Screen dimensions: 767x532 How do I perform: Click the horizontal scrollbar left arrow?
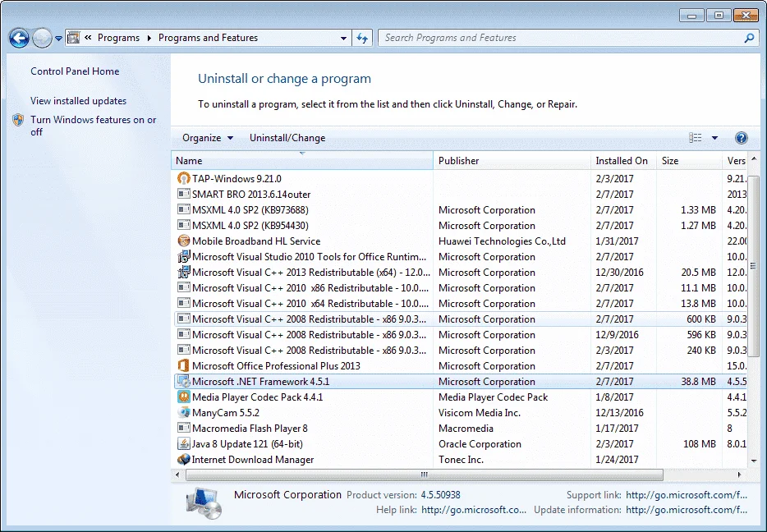click(177, 475)
